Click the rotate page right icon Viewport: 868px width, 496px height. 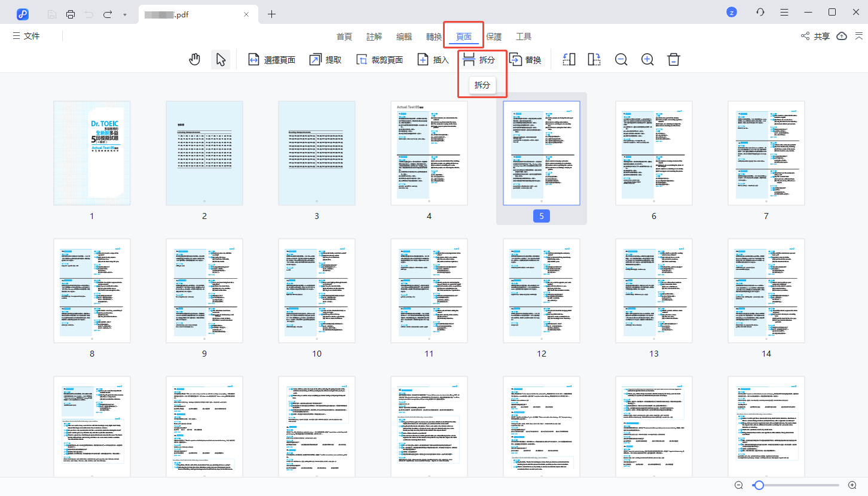coord(594,60)
